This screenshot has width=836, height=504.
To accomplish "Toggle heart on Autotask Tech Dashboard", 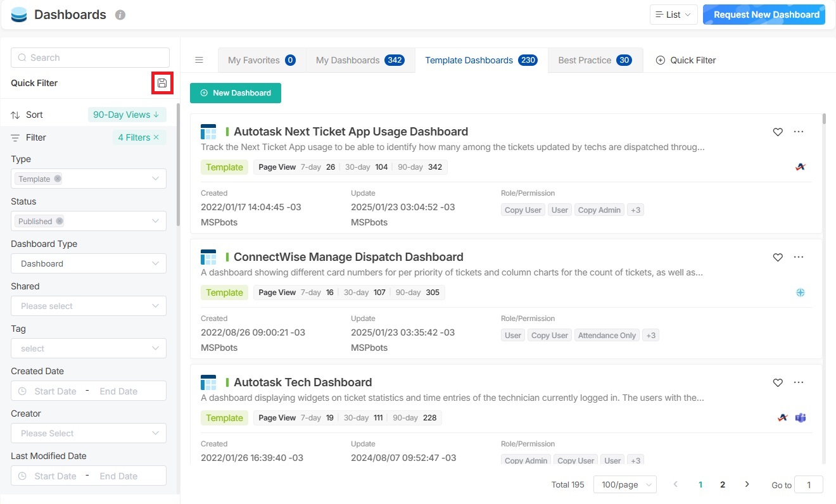I will click(x=778, y=382).
